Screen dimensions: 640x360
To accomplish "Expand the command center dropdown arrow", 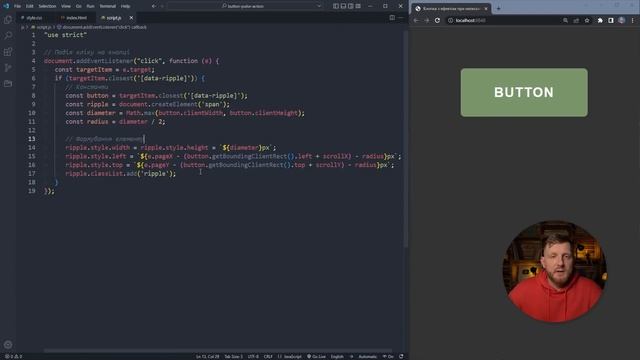I will pos(319,6).
